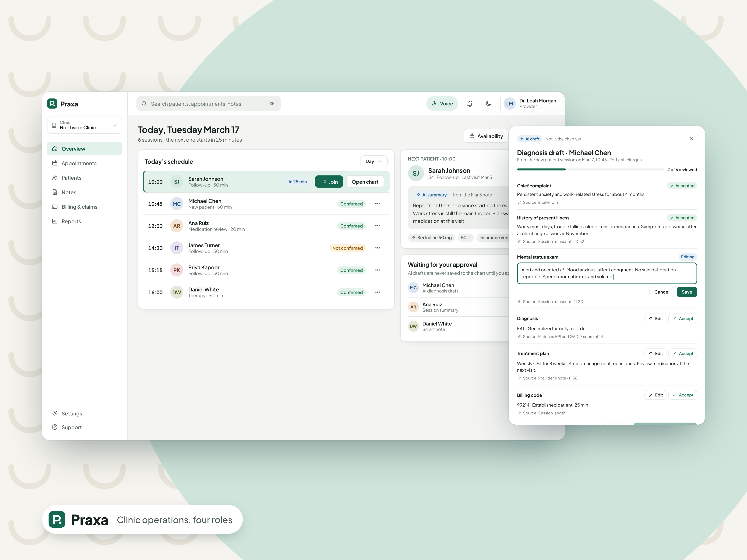
Task: Edit the Treatment plan section
Action: (655, 353)
